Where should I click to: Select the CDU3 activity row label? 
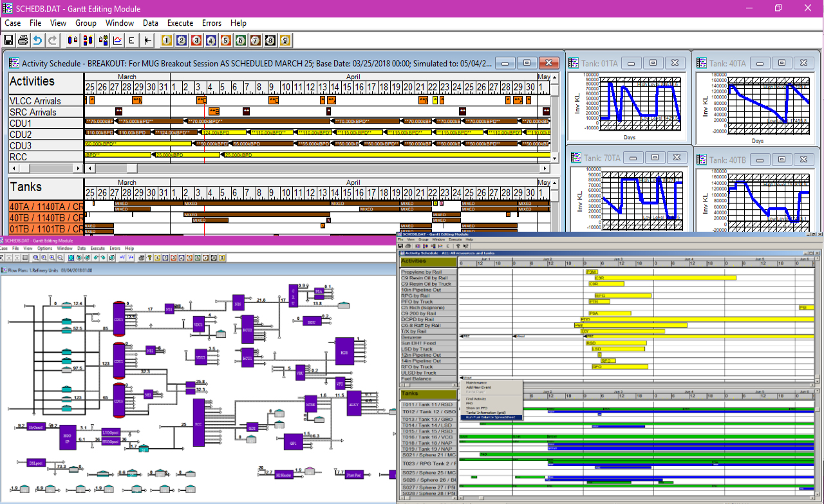pos(46,145)
